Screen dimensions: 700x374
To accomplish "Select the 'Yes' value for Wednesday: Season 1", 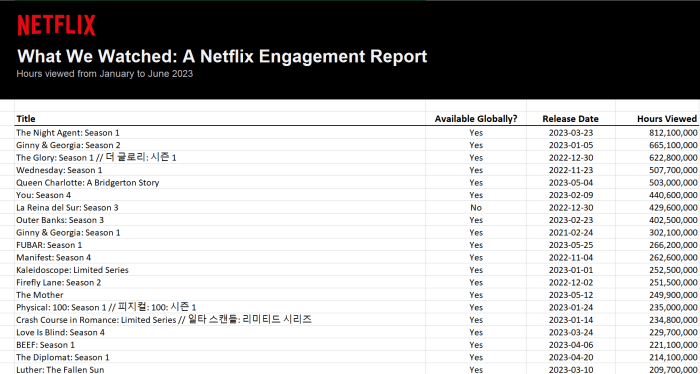I will (x=476, y=170).
